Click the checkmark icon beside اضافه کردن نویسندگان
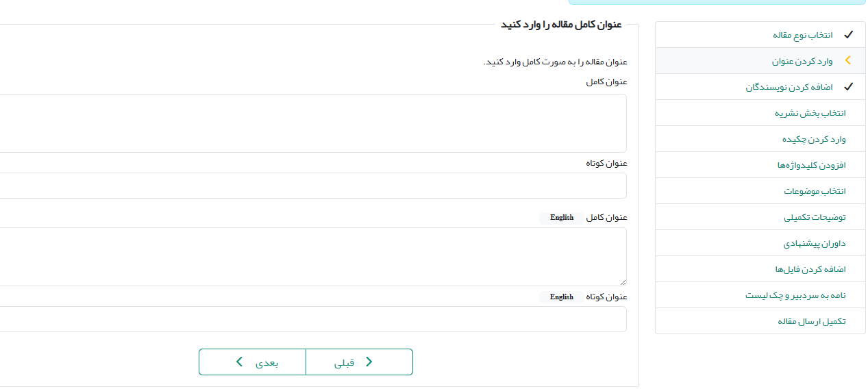This screenshot has width=868, height=389. (x=848, y=87)
